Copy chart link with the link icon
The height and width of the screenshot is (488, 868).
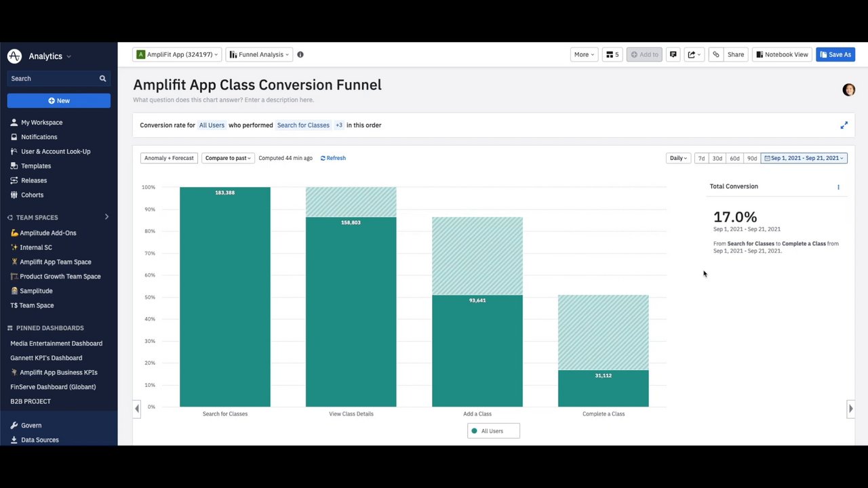[715, 55]
